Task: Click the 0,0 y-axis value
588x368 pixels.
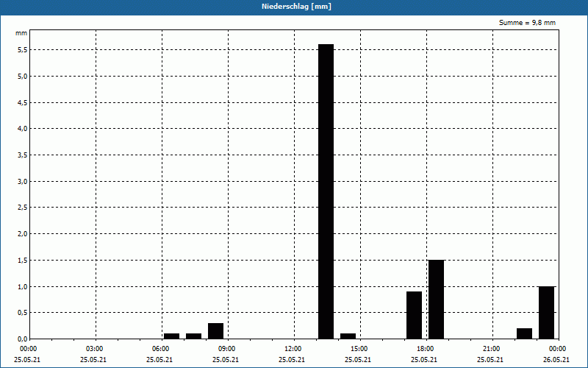Action: point(23,339)
